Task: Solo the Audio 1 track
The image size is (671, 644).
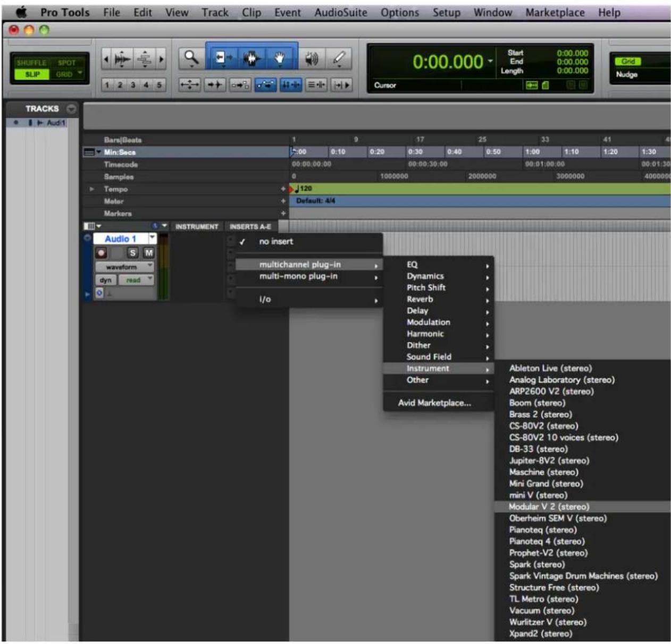Action: (132, 253)
